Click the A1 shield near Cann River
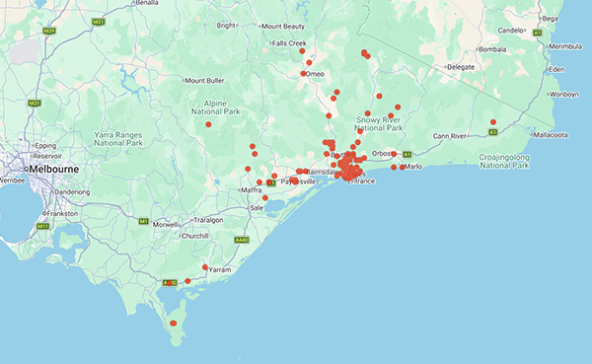The height and width of the screenshot is (364, 592). pos(492,132)
